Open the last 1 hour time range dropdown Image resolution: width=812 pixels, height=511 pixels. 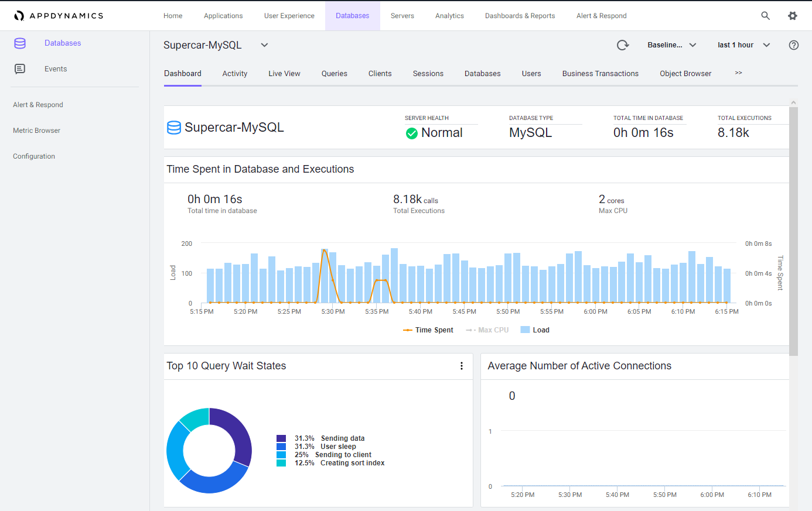point(744,45)
